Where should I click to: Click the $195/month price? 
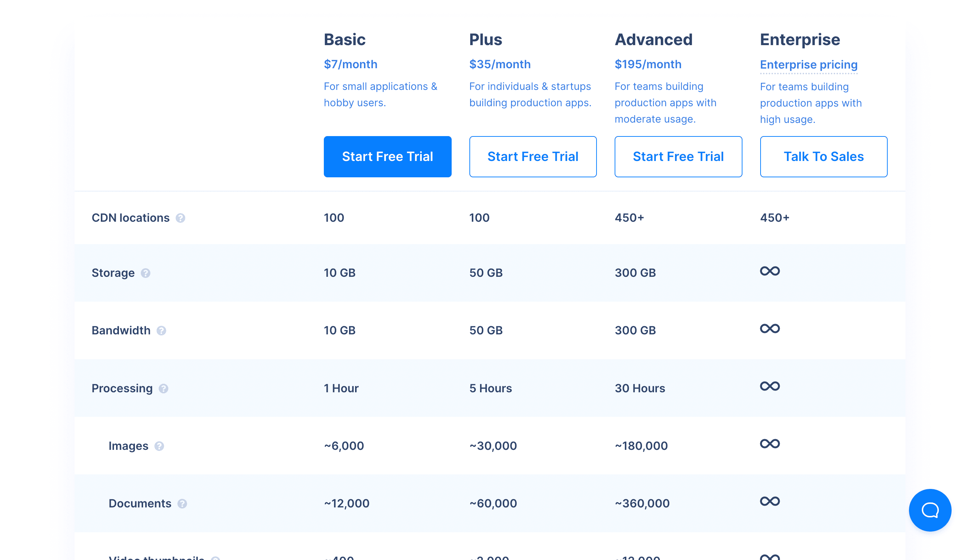tap(648, 64)
